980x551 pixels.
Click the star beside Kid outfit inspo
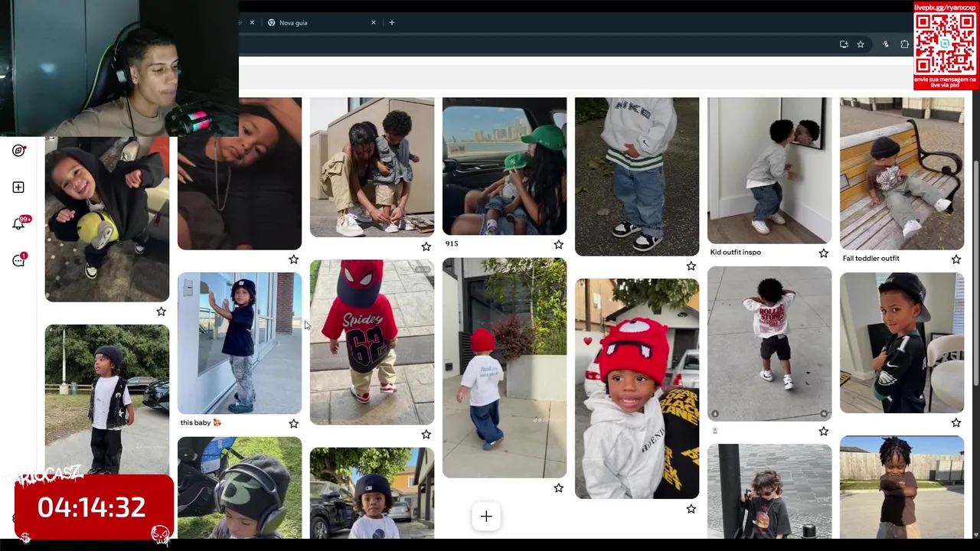[x=823, y=253]
